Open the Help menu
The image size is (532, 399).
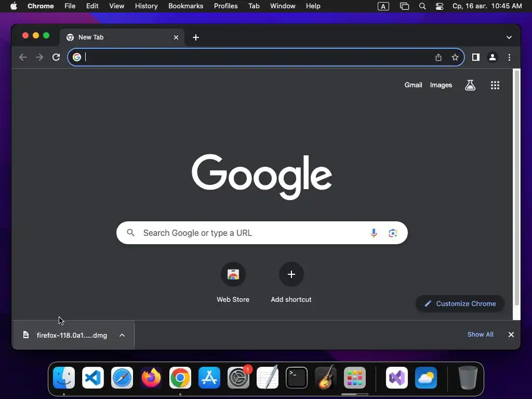[313, 6]
